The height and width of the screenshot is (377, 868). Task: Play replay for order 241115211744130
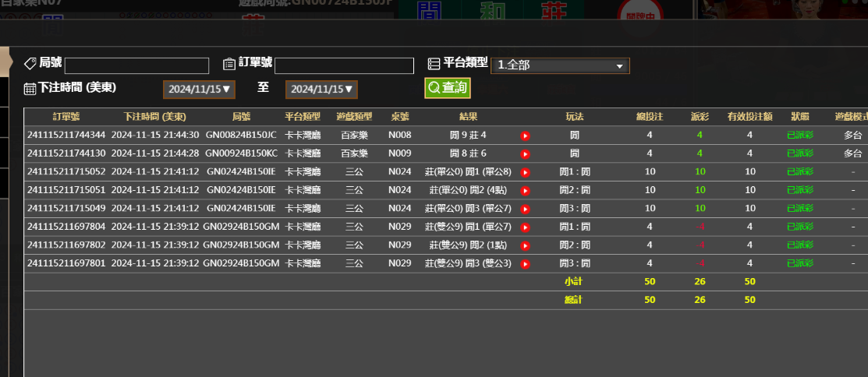pyautogui.click(x=525, y=154)
